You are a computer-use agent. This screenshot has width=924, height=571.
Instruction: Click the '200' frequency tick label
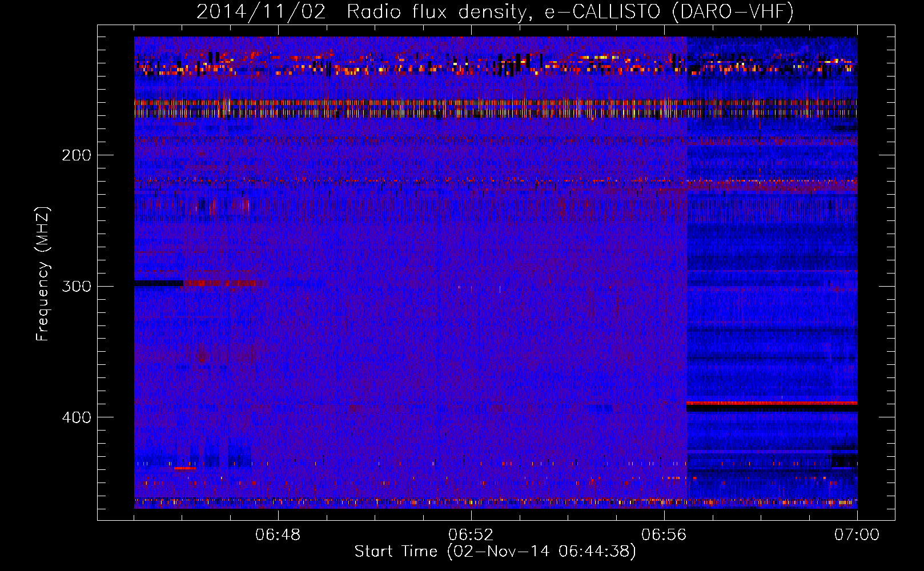(x=77, y=155)
